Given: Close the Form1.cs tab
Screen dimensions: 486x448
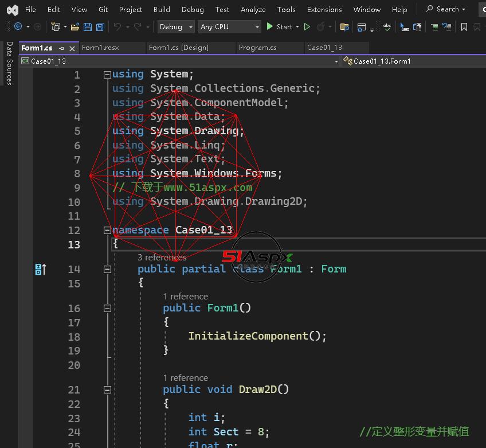Looking at the screenshot, I should click(72, 48).
